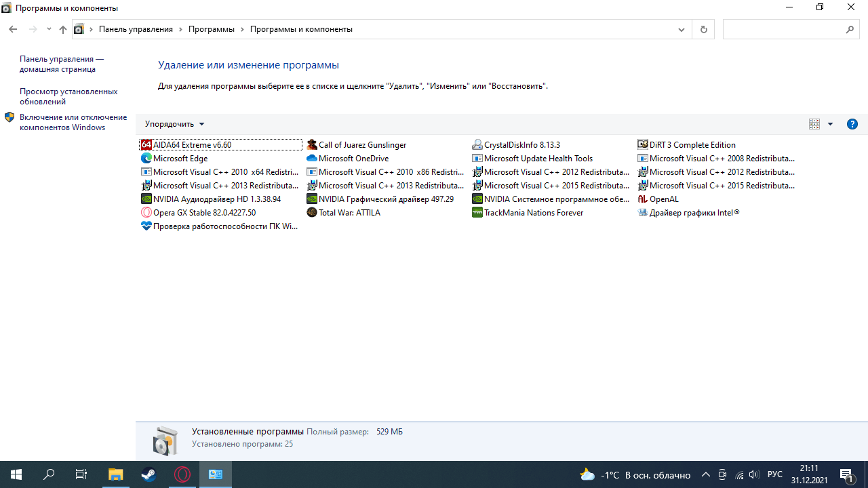Open Task View on the taskbar

click(x=81, y=474)
